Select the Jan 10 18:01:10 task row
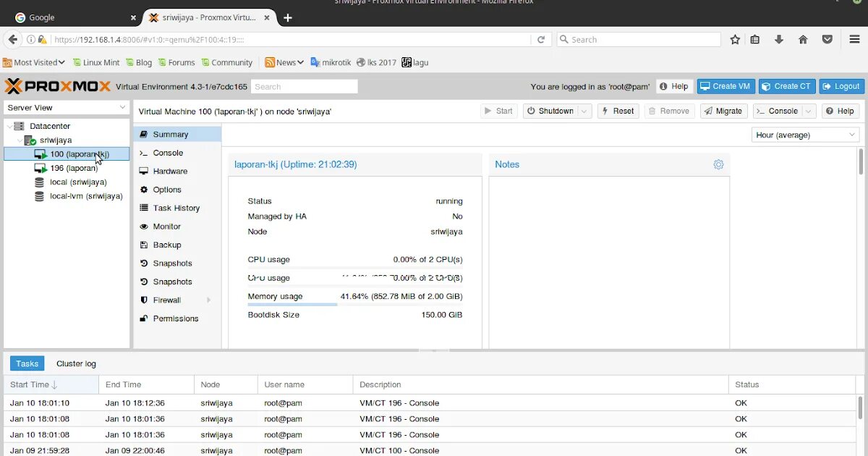 point(431,403)
